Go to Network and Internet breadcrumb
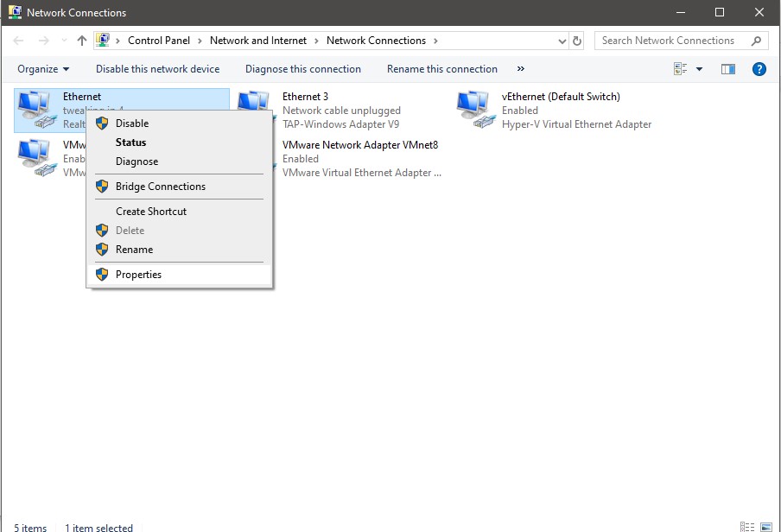Image resolution: width=781 pixels, height=532 pixels. [258, 41]
